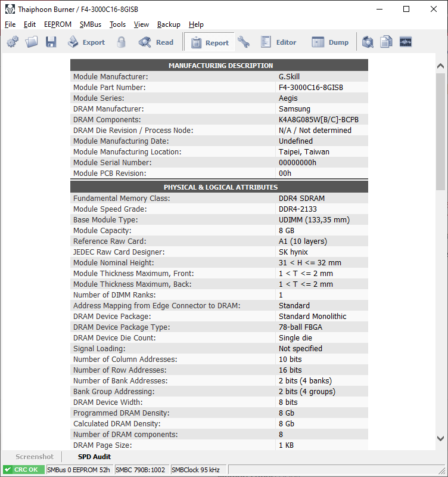Click the Samsung DRAM manufacturer value
The height and width of the screenshot is (477, 448).
coord(294,109)
